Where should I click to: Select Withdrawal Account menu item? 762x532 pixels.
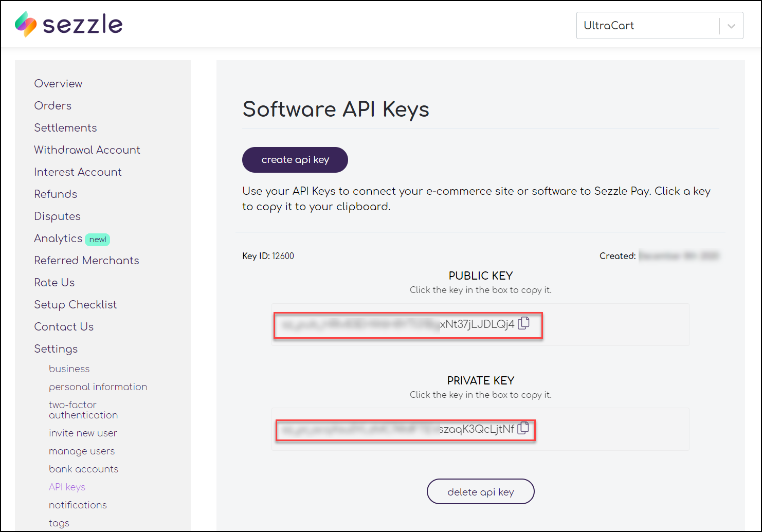(87, 150)
